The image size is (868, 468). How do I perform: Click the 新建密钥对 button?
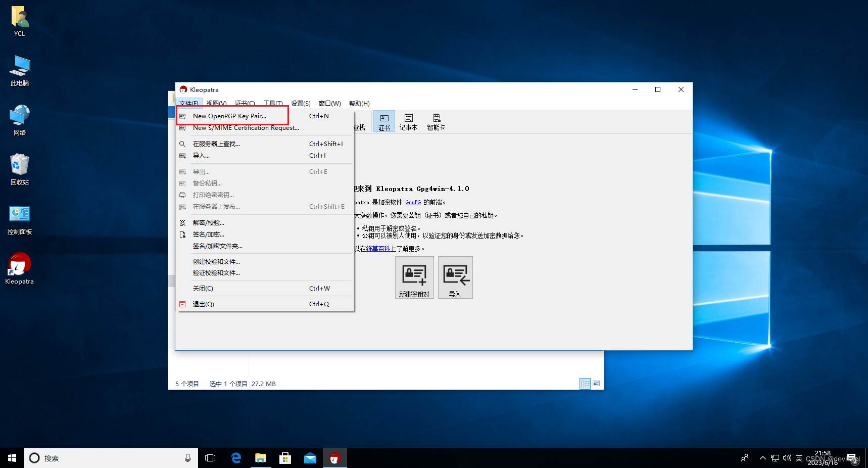414,277
